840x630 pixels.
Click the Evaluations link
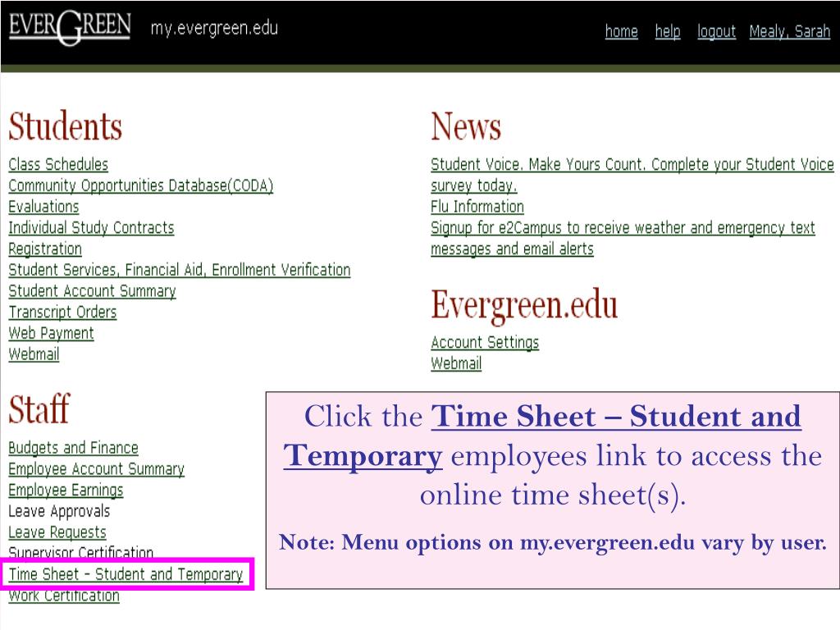point(44,207)
